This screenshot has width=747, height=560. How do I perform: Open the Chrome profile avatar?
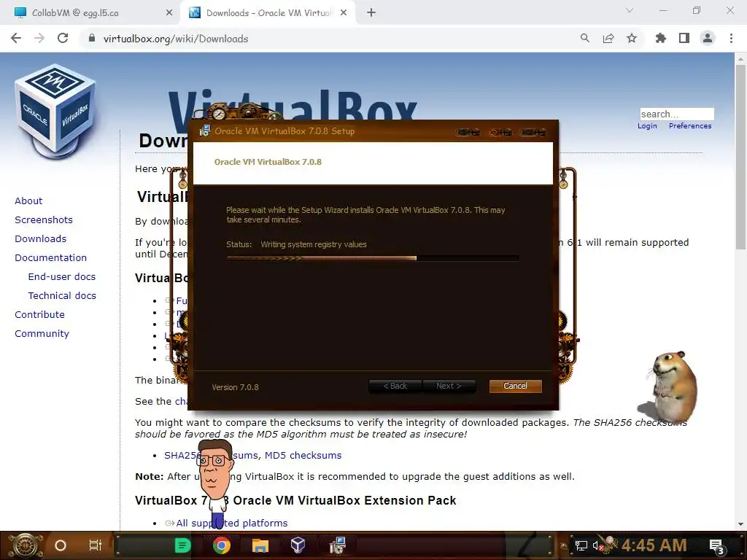coord(708,39)
